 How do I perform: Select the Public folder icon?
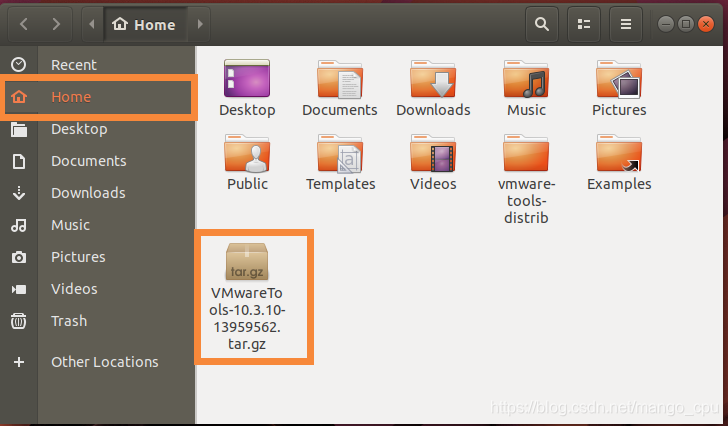(x=247, y=153)
